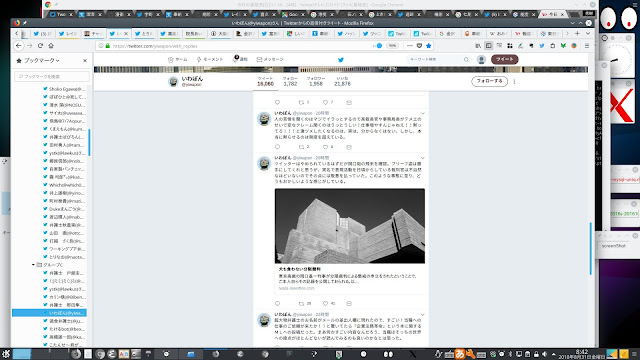This screenshot has height=360, width=640.
Task: Reply to the tweet with the building photo
Action: [278, 304]
